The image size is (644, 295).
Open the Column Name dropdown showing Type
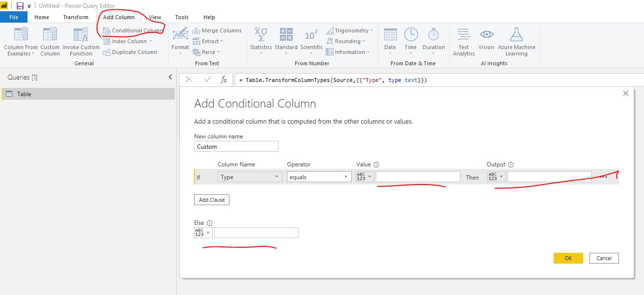250,177
